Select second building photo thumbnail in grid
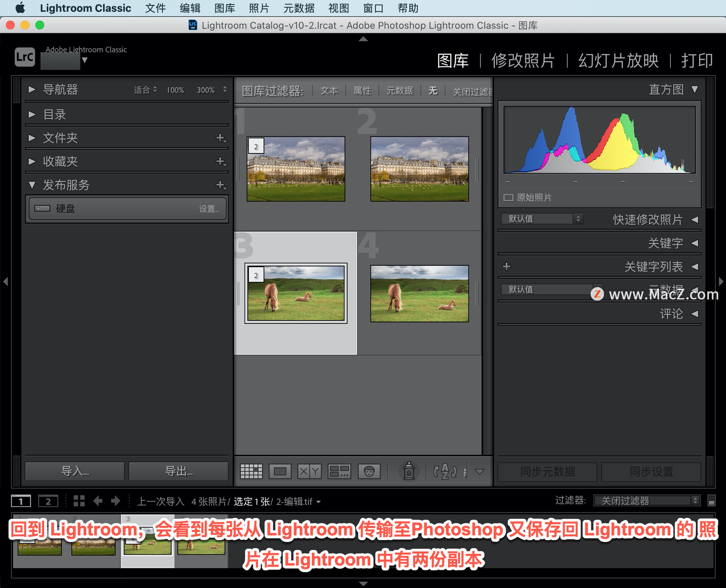The height and width of the screenshot is (588, 726). click(419, 169)
